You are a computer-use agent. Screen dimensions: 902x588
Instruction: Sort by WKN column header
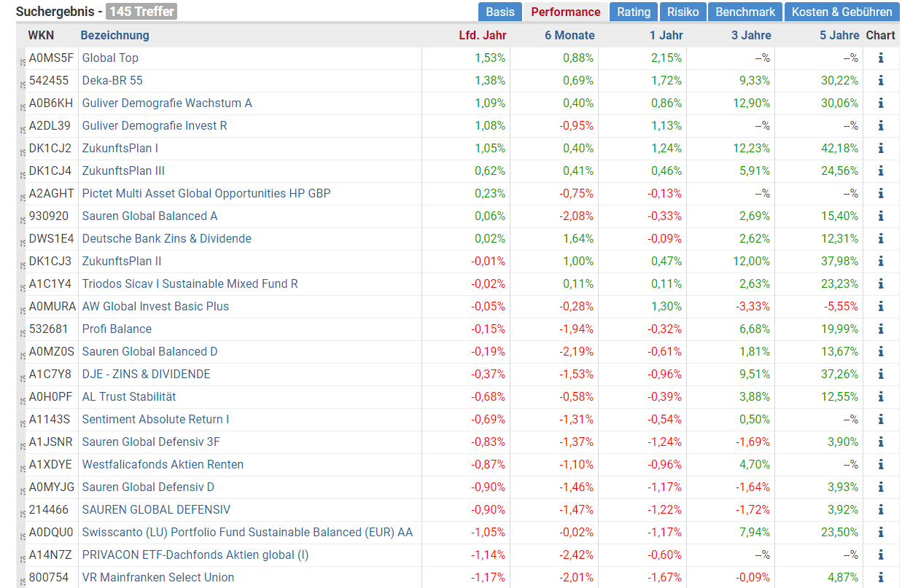41,35
